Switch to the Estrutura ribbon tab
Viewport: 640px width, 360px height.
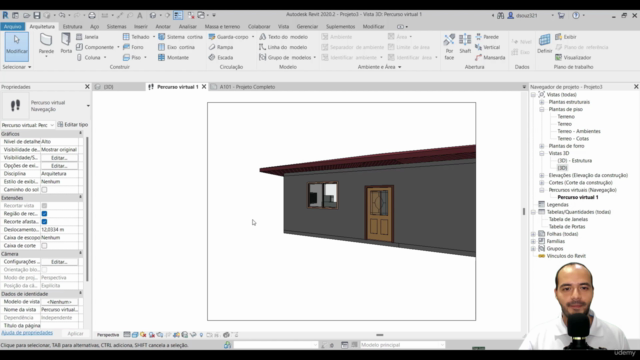point(72,27)
